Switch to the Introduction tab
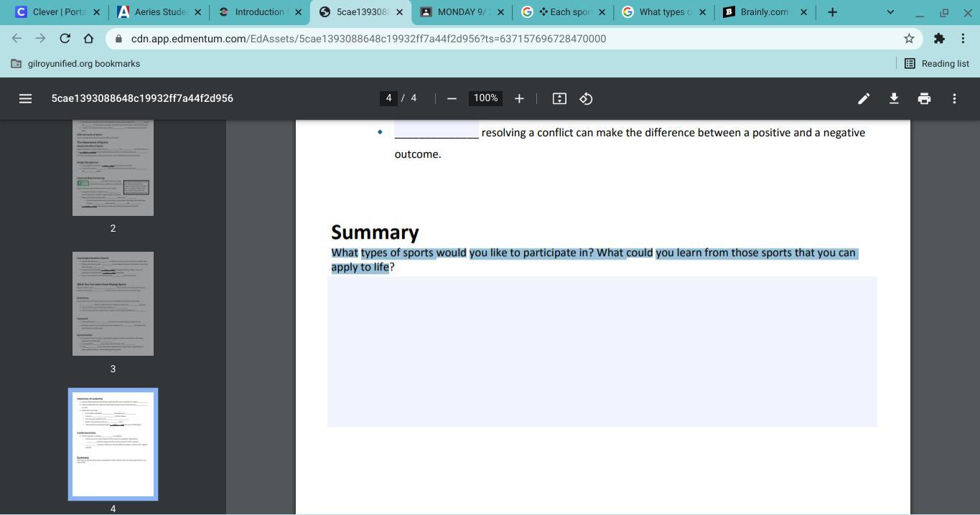This screenshot has width=980, height=515. 261,12
